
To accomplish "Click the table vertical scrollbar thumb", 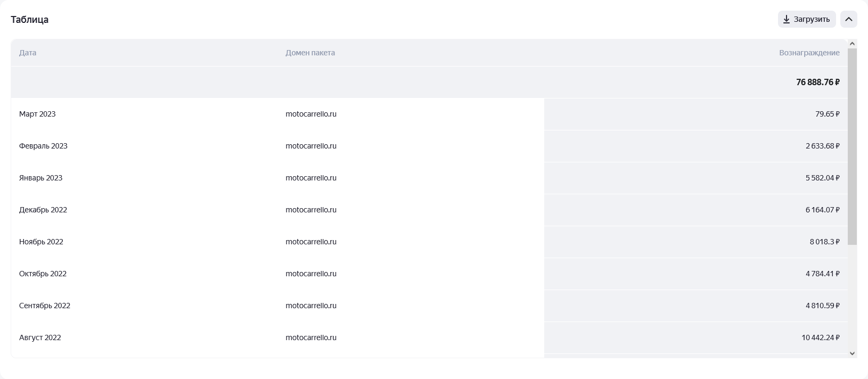I will point(852,146).
